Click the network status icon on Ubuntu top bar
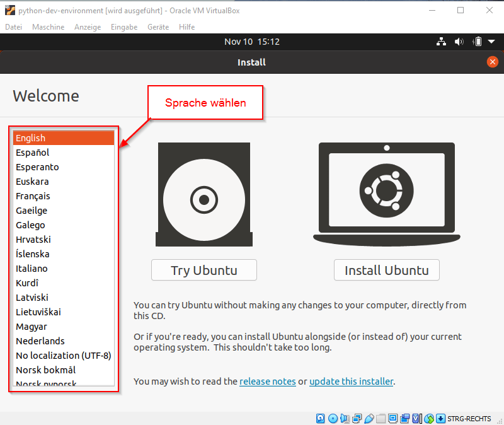 pos(441,42)
